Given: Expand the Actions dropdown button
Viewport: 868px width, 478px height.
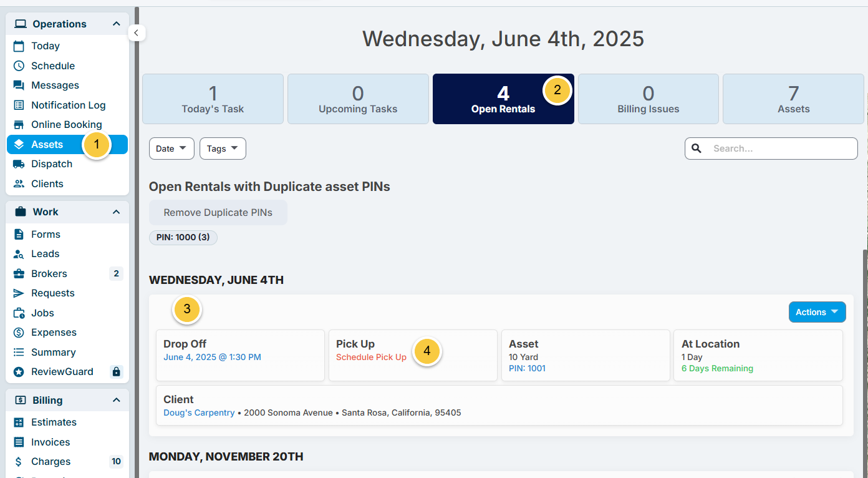Looking at the screenshot, I should (x=817, y=312).
